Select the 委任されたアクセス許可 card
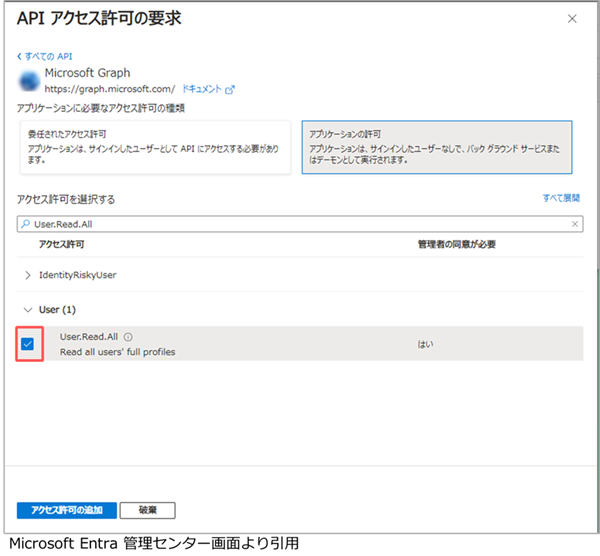 coord(154,146)
